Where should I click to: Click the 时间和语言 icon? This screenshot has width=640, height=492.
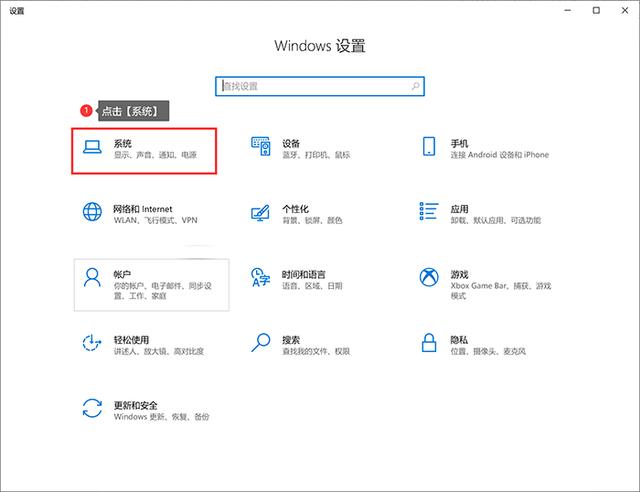260,278
